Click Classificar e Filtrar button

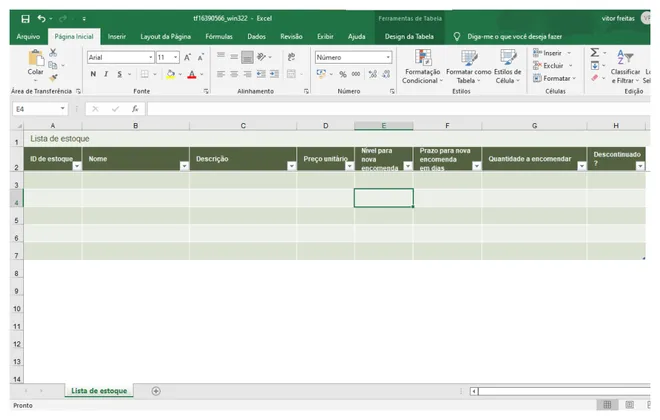point(625,66)
